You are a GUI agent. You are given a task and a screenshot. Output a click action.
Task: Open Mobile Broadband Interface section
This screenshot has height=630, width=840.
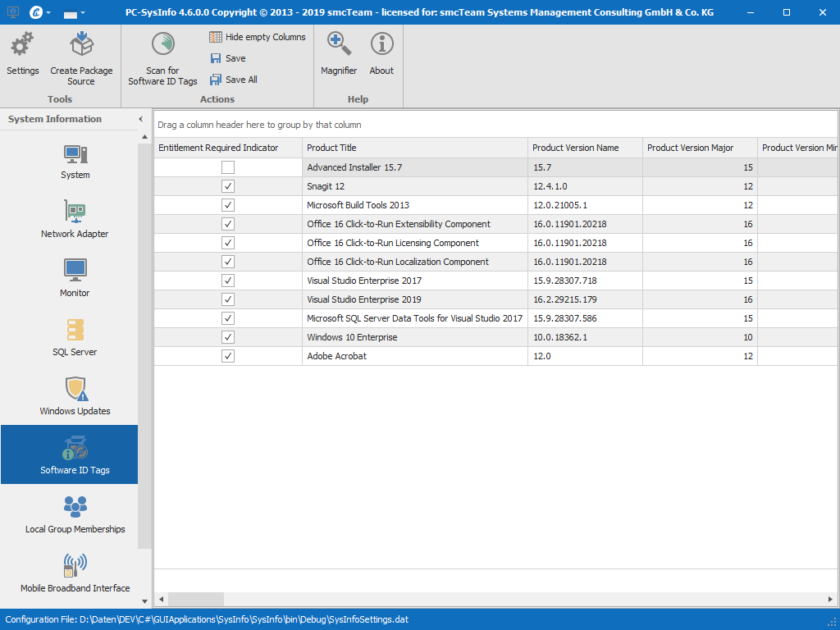click(75, 573)
